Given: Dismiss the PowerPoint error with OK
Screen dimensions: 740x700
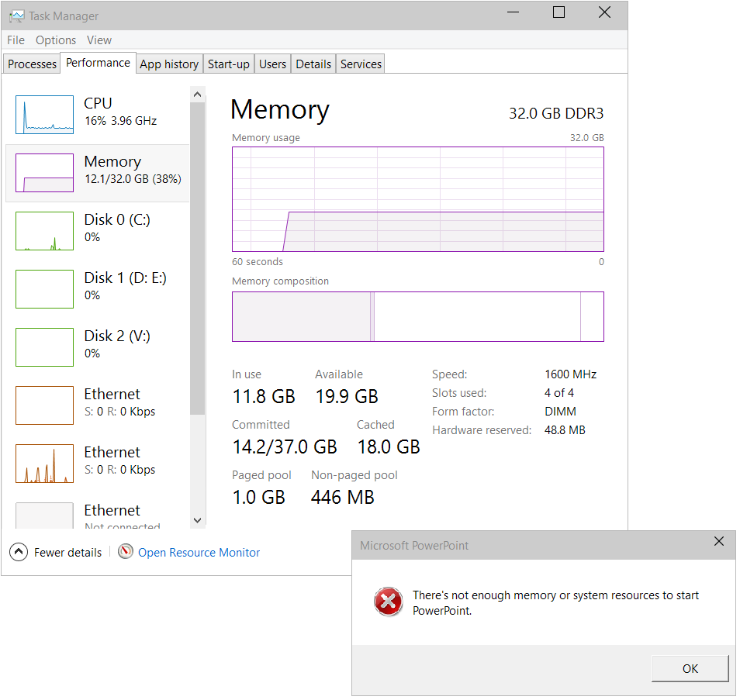Looking at the screenshot, I should [690, 668].
